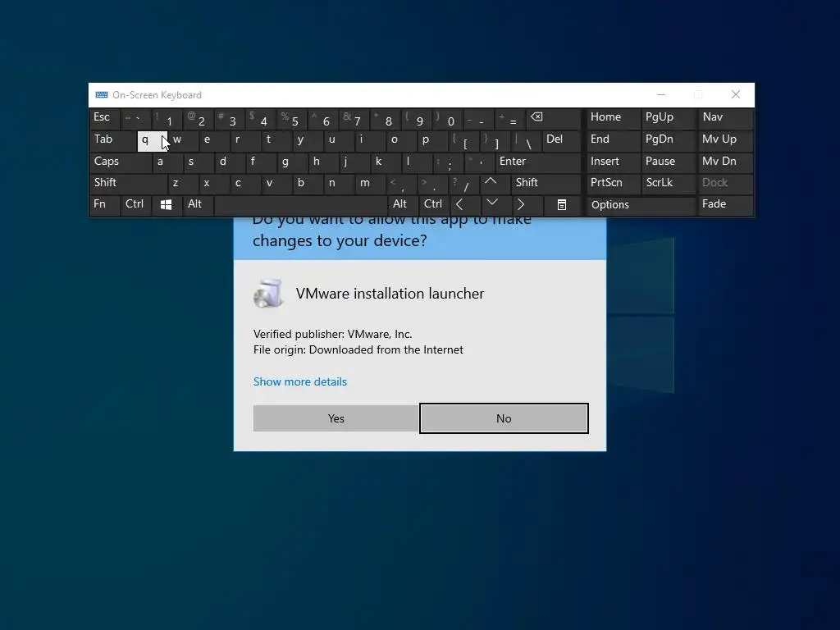The image size is (840, 630).
Task: Click the On-Screen Keyboard title icon
Action: point(101,95)
